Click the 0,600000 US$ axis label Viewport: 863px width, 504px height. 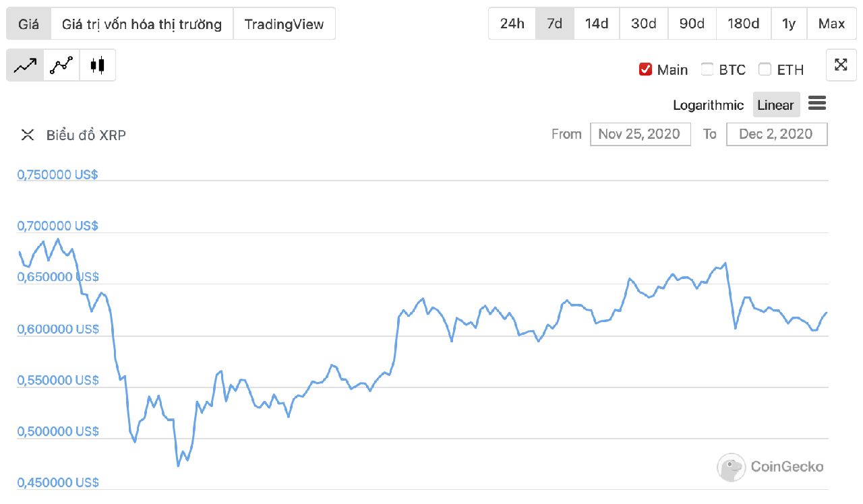57,329
